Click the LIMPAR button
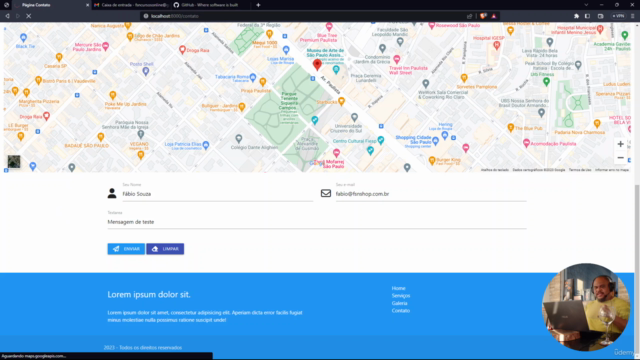Viewport: 640px width, 360px height. pyautogui.click(x=165, y=249)
